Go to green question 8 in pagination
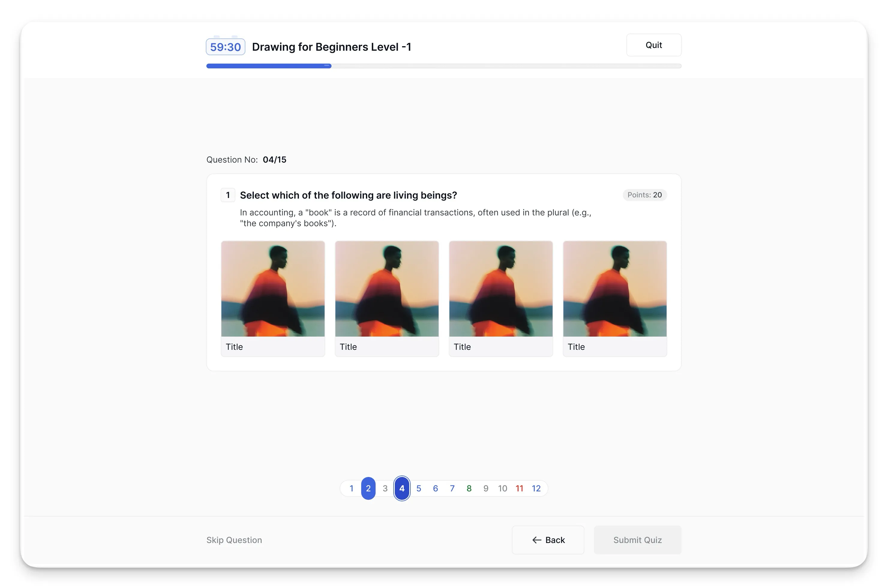The height and width of the screenshot is (588, 888). (469, 488)
